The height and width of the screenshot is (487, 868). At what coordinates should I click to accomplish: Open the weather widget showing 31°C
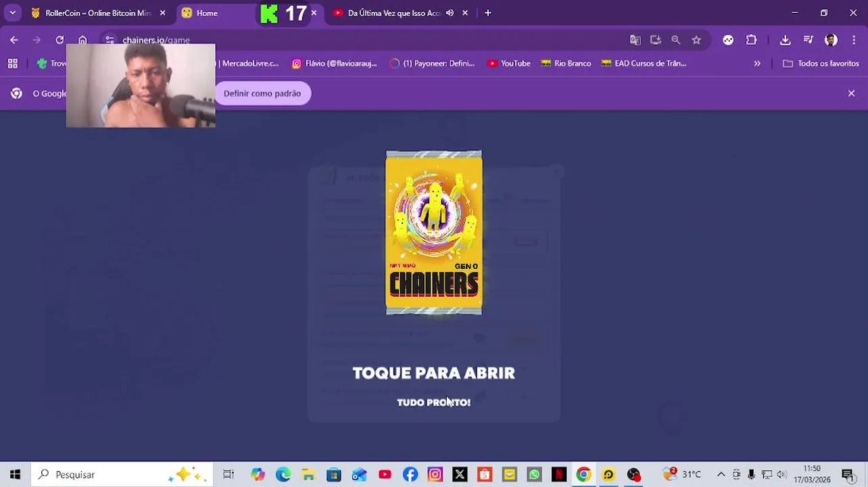click(681, 474)
